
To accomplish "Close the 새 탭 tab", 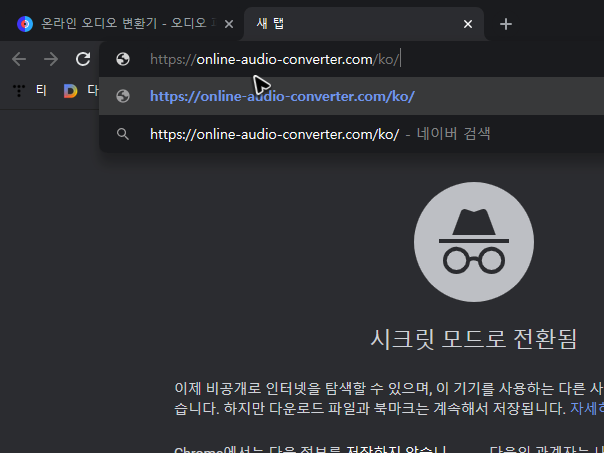I will (x=468, y=24).
